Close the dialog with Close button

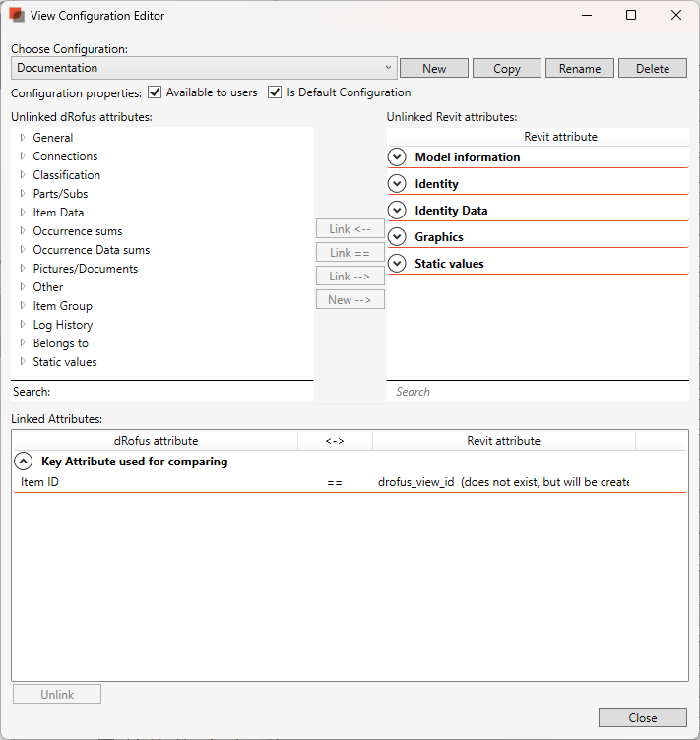tap(642, 717)
